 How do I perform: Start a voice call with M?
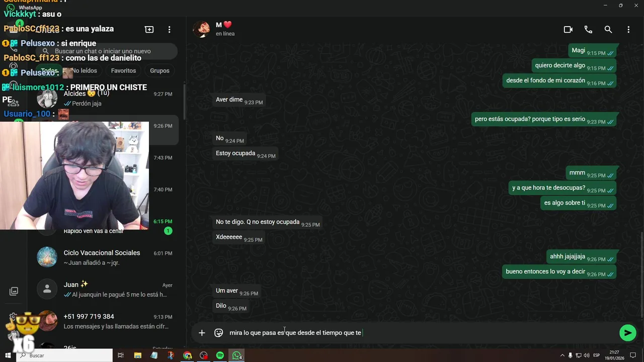588,30
